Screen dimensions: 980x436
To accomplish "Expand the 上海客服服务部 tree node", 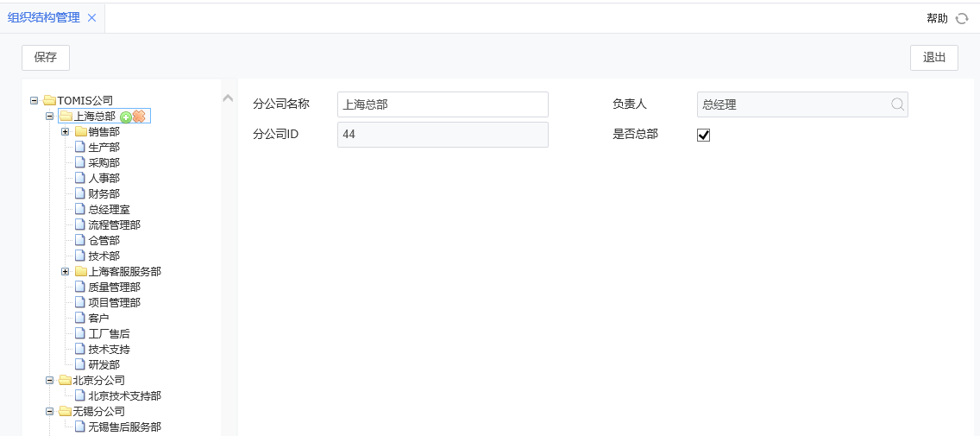I will pos(65,271).
